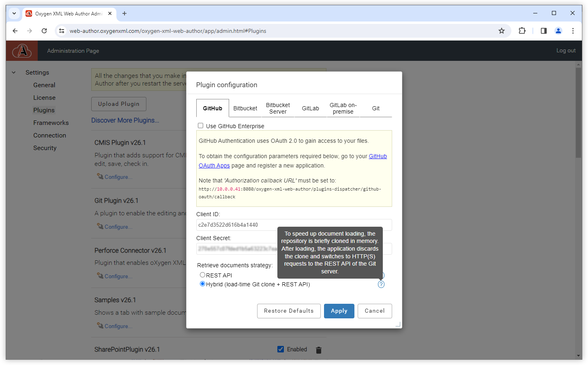Image resolution: width=588 pixels, height=365 pixels.
Task: Bookmark this page with the star icon
Action: [x=502, y=31]
